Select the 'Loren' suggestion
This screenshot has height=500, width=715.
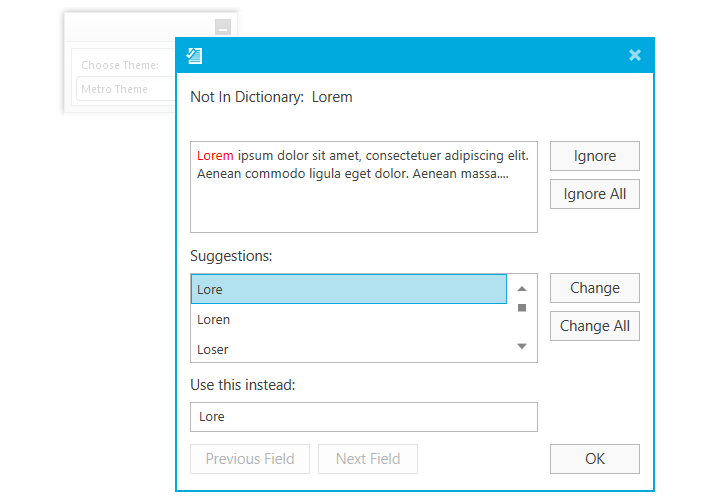click(349, 320)
